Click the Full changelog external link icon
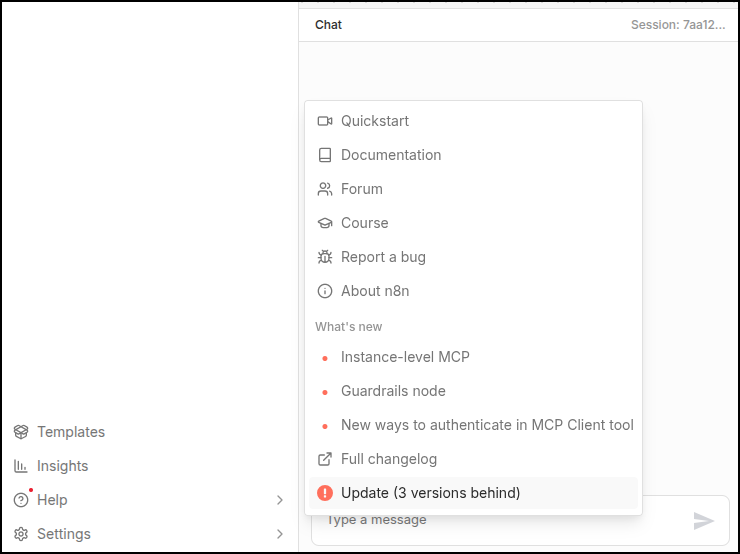The image size is (740, 554). click(x=324, y=459)
